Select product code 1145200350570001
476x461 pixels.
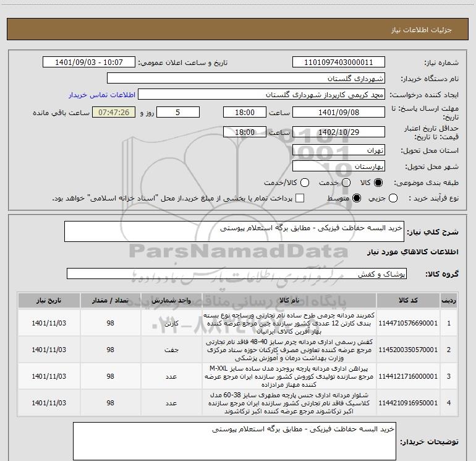pos(408,350)
